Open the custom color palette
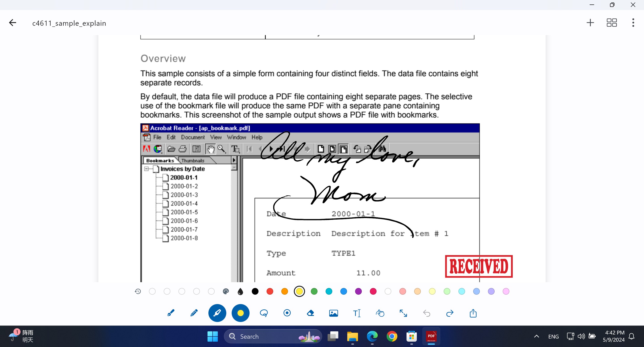Screen dimensions: 644x347 point(226,291)
